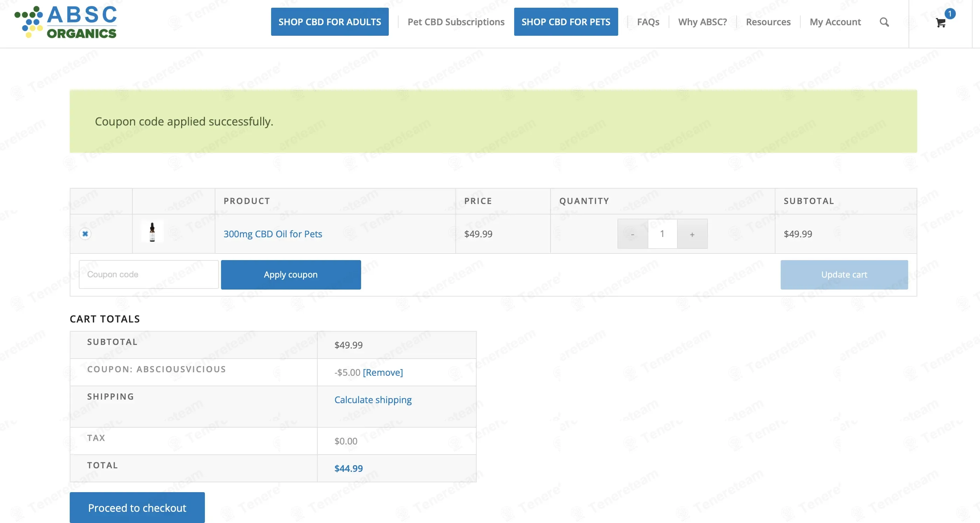The image size is (980, 523).
Task: Remove the item with the x icon
Action: click(85, 234)
